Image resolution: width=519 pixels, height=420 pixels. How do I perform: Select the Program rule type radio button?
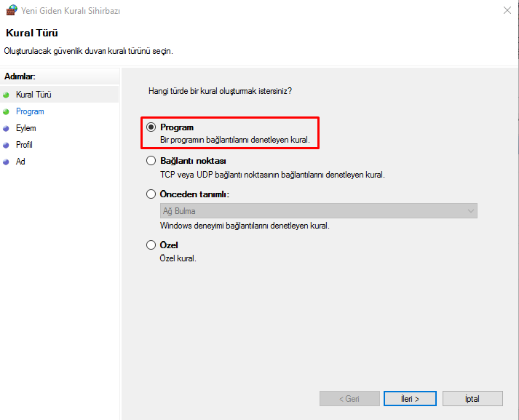click(151, 127)
